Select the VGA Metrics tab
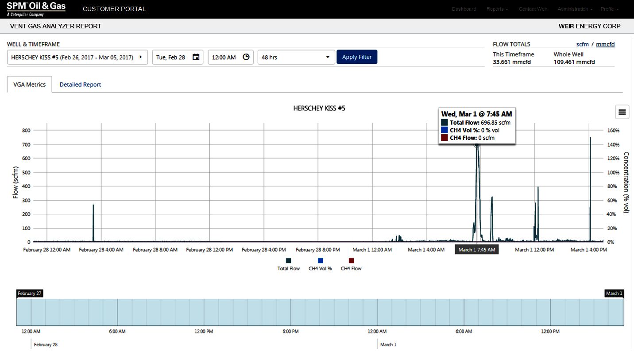This screenshot has height=364, width=634. (29, 84)
